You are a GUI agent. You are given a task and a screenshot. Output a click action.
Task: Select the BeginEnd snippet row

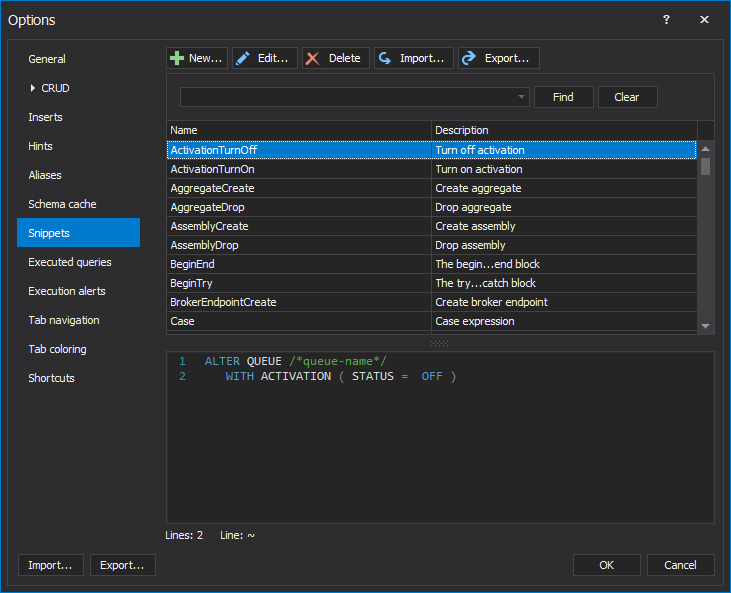point(432,264)
